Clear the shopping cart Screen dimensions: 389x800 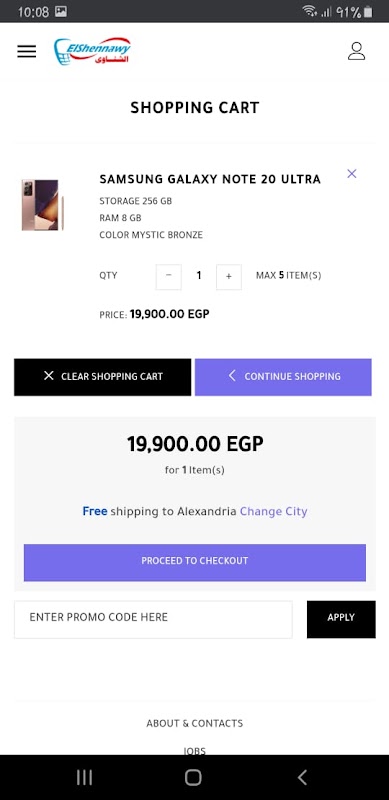click(103, 377)
